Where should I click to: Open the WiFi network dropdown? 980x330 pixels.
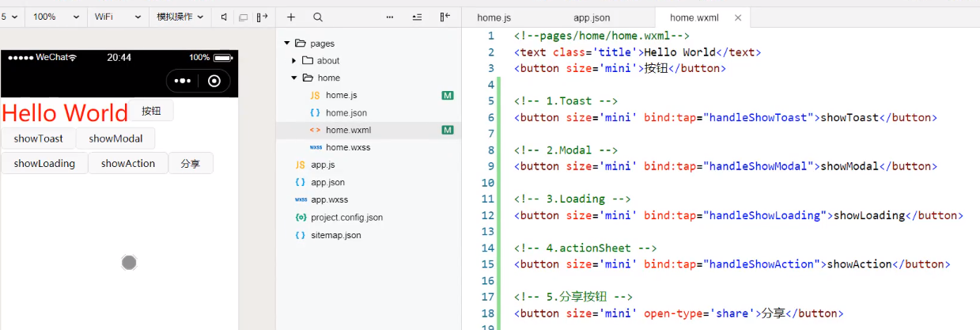point(118,17)
